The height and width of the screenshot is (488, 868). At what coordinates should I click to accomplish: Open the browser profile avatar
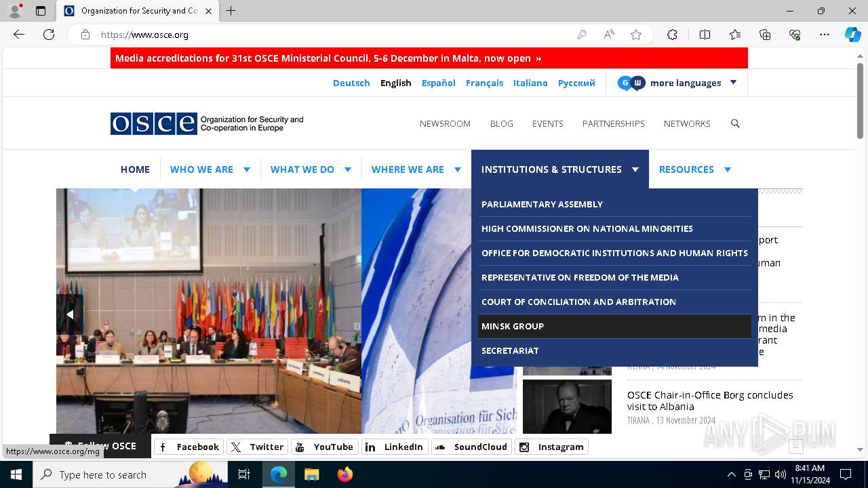(x=15, y=11)
